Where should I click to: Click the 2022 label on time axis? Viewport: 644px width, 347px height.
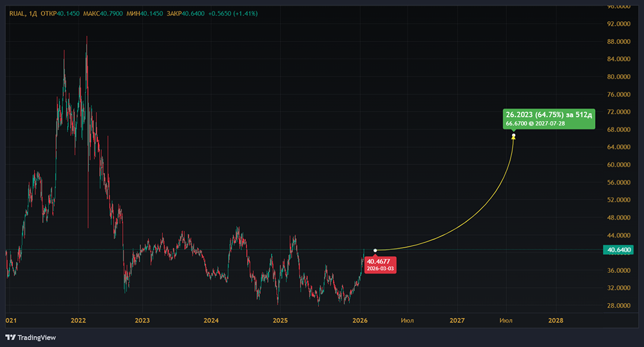[78, 321]
